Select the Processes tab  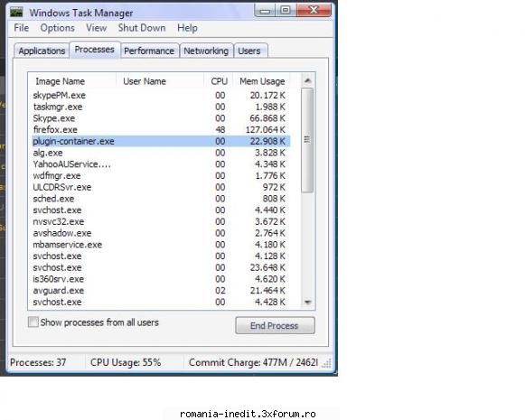point(94,50)
